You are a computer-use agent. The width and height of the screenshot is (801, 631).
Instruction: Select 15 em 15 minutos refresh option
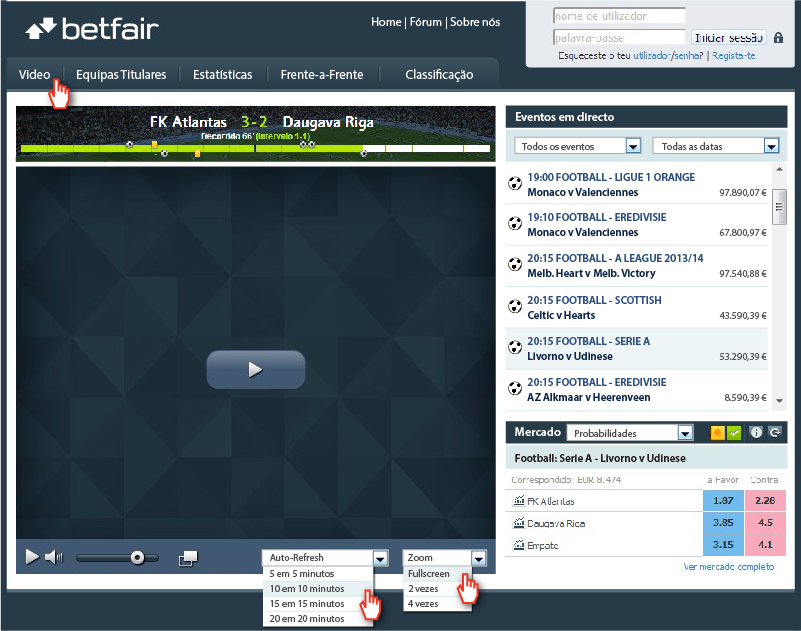click(318, 603)
